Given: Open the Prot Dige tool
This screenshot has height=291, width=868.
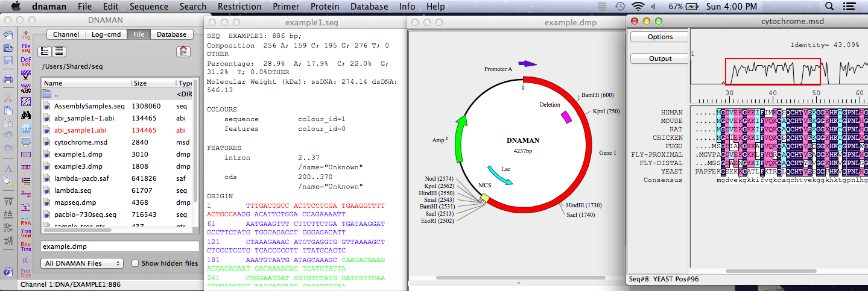Looking at the screenshot, I should (x=26, y=274).
